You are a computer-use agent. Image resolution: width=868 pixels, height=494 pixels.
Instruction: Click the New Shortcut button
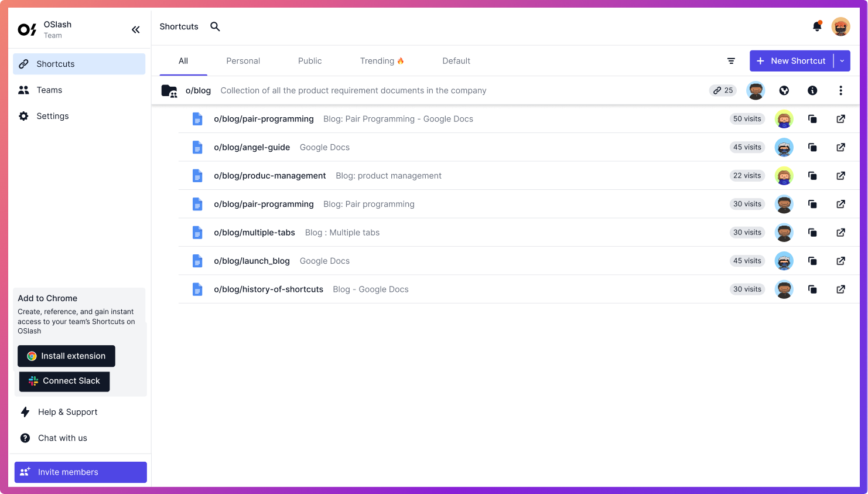pos(791,61)
